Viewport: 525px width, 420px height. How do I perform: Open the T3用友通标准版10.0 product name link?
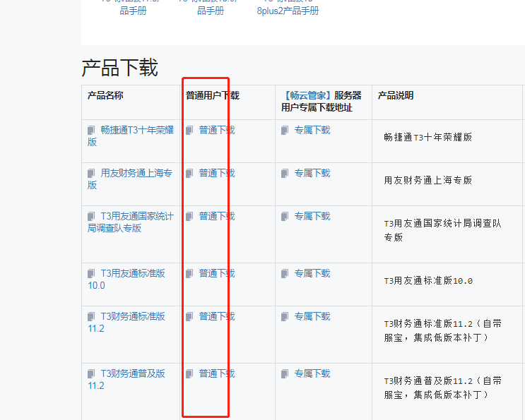(126, 280)
